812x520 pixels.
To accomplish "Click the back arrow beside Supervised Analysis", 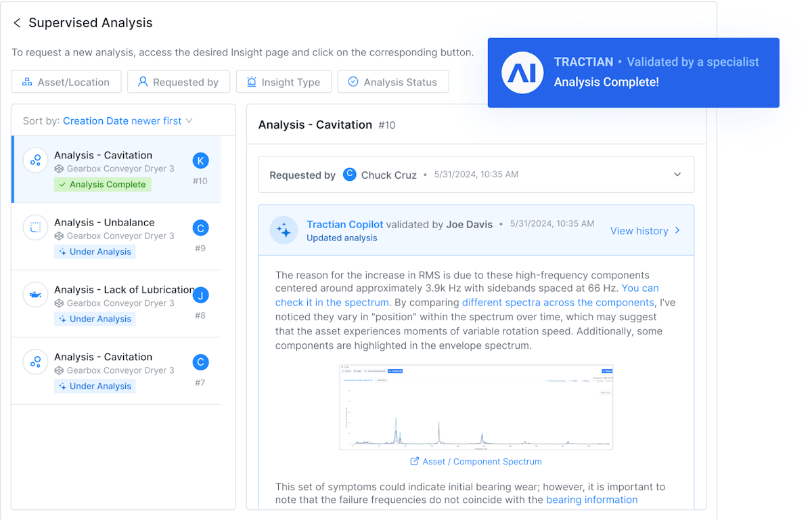I will coord(17,23).
